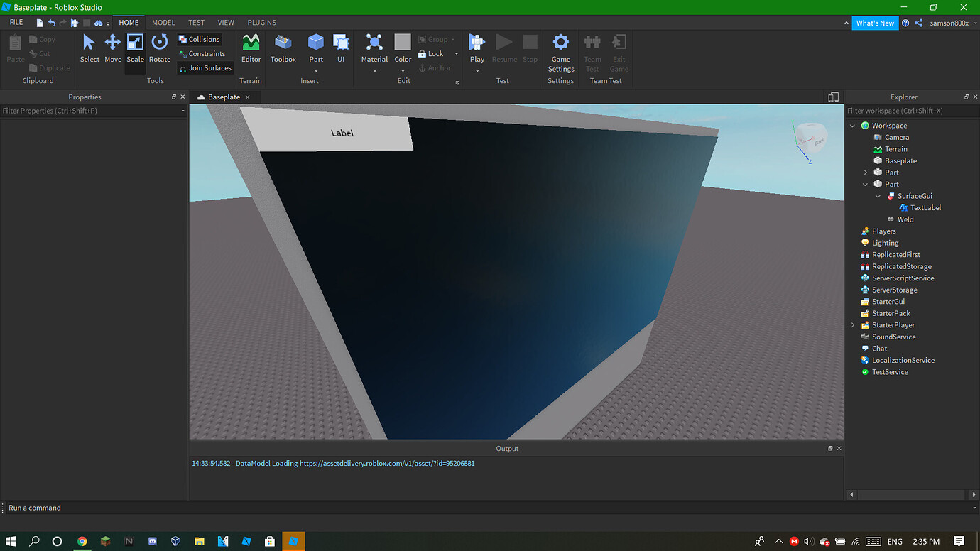Click the What's New button
The width and height of the screenshot is (980, 551).
click(875, 22)
